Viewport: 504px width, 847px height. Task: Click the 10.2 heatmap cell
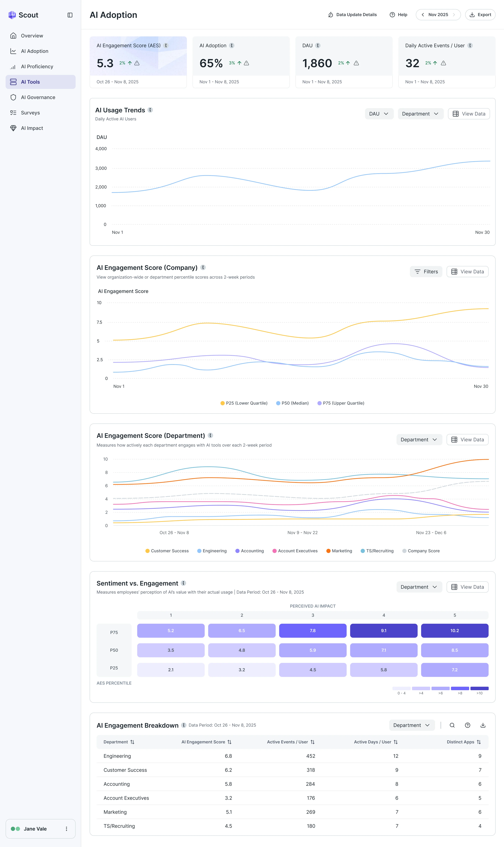455,631
